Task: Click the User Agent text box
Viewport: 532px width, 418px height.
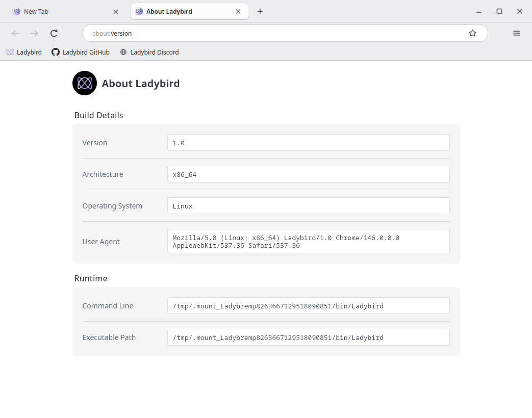Action: coord(309,242)
